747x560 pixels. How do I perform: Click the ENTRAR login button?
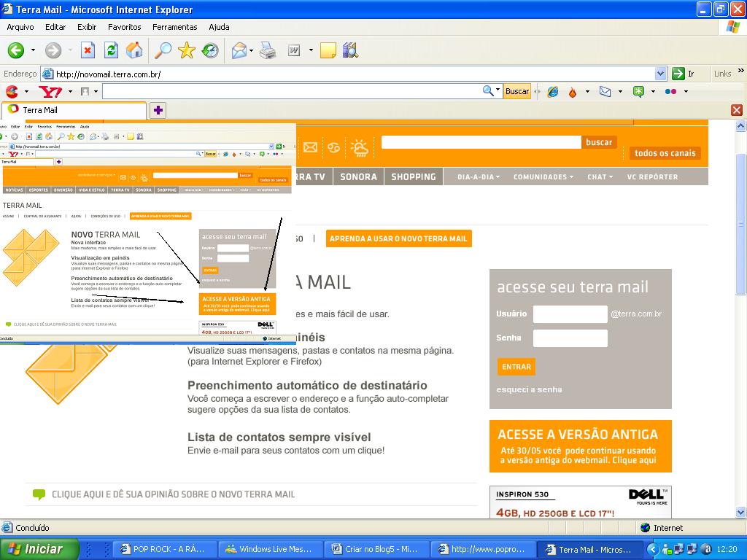[516, 367]
